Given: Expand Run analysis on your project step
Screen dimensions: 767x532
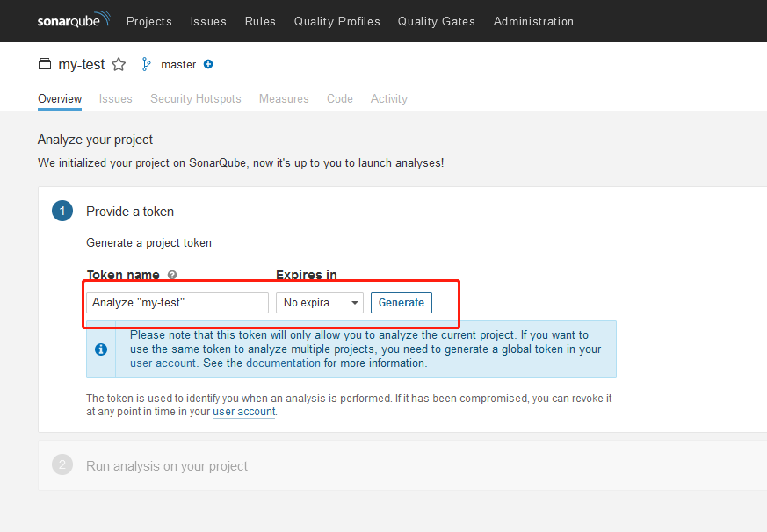Looking at the screenshot, I should tap(167, 466).
